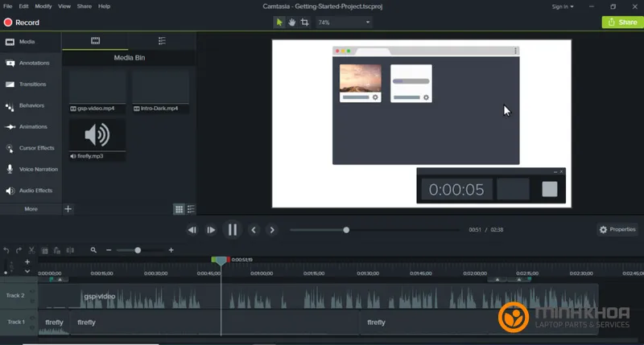Click the Cut scissors icon above timeline
Image resolution: width=644 pixels, height=345 pixels.
pos(31,250)
